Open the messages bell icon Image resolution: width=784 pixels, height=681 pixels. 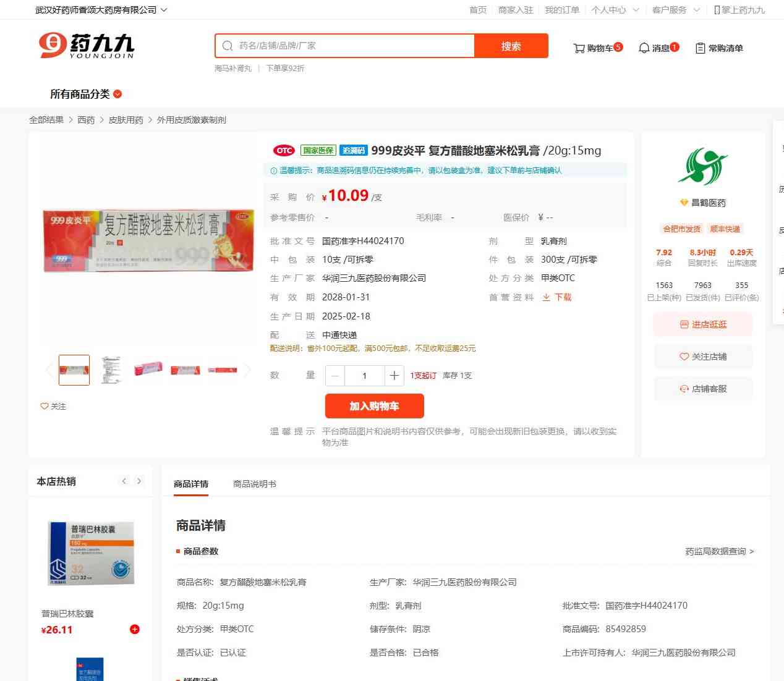(x=644, y=48)
